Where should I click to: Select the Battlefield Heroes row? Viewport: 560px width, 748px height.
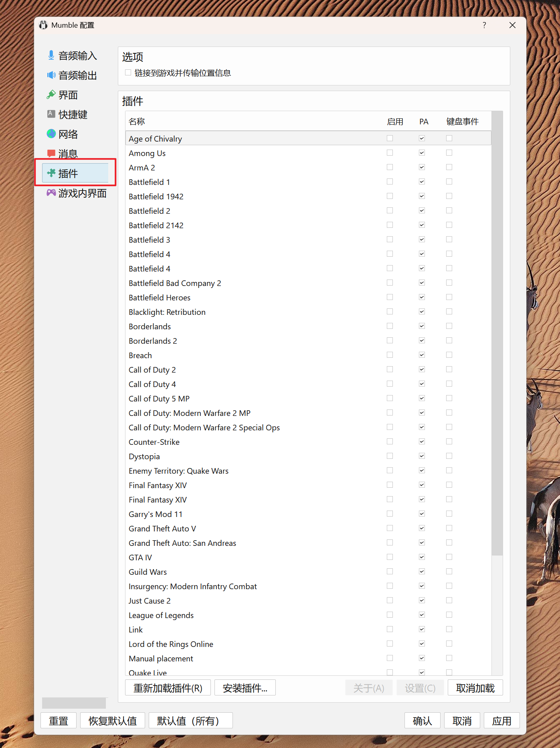[x=308, y=298]
